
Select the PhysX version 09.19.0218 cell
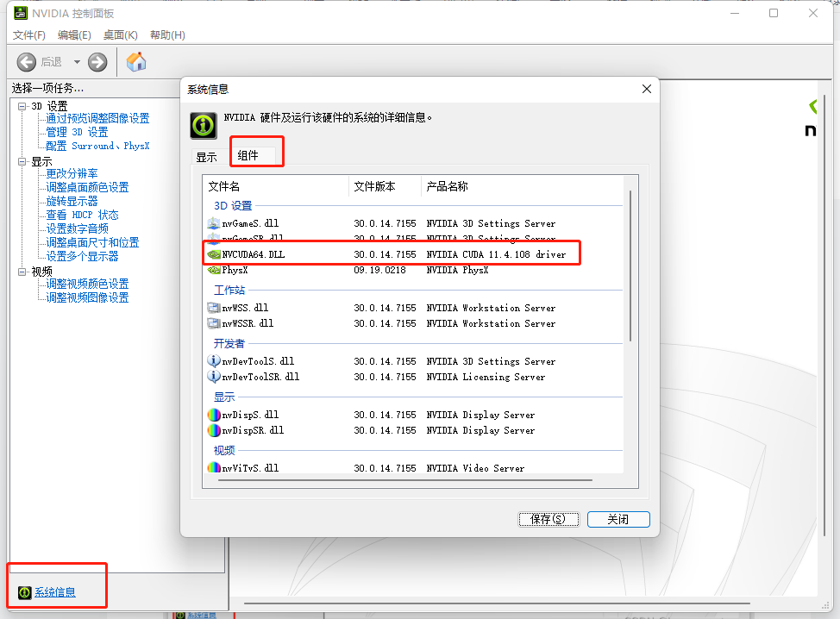[x=379, y=270]
